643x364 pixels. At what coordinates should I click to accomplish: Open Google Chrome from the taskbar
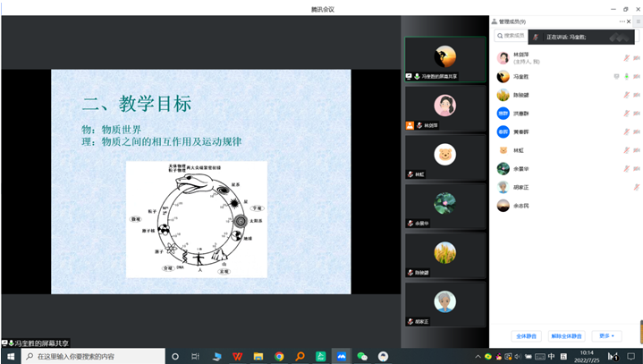pos(279,356)
